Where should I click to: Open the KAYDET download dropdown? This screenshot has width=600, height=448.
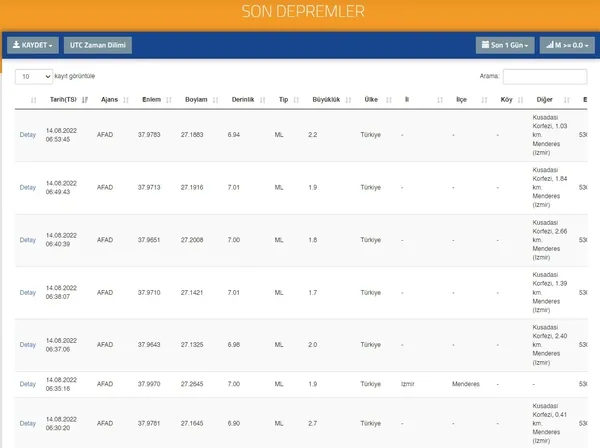32,45
